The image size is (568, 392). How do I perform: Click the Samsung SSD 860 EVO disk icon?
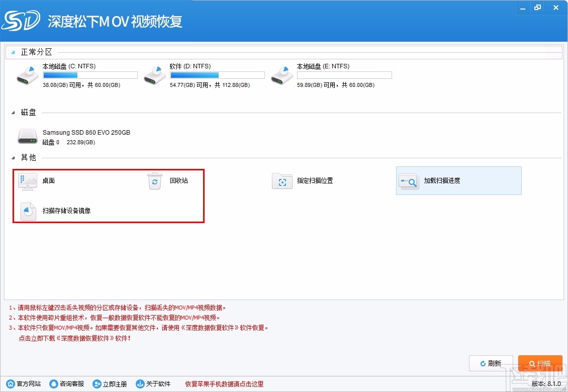[x=28, y=136]
